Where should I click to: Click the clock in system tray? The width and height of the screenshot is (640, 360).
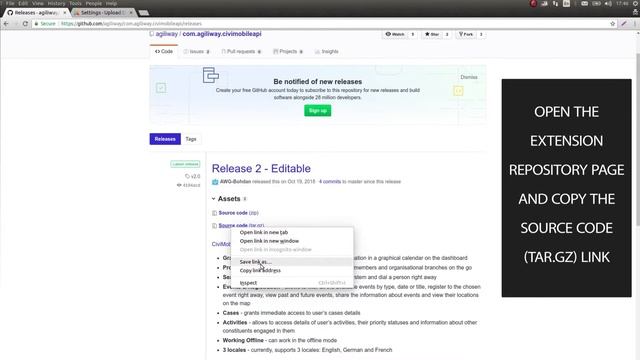click(x=622, y=4)
